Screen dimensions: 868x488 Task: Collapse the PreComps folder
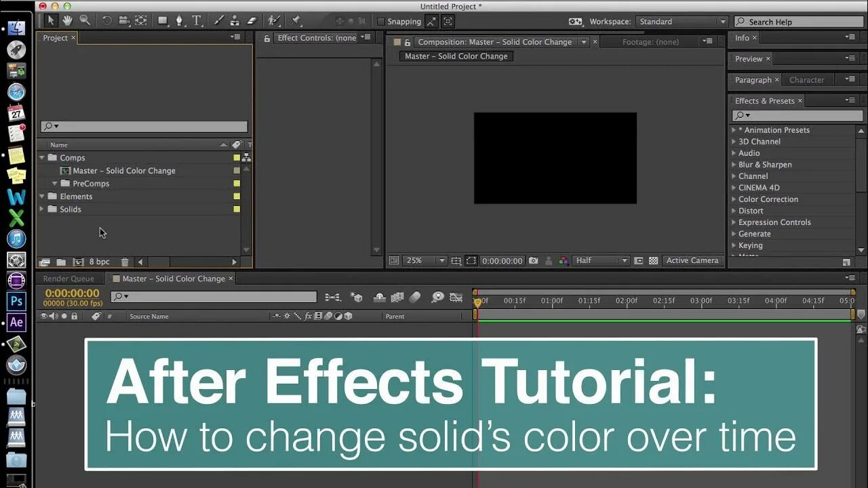pos(55,184)
